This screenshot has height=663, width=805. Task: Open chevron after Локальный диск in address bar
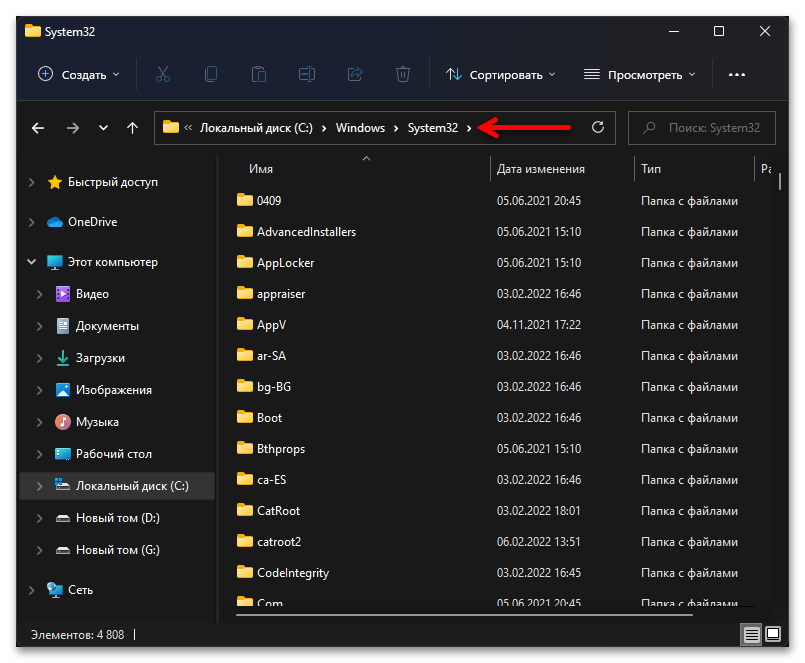pos(324,128)
